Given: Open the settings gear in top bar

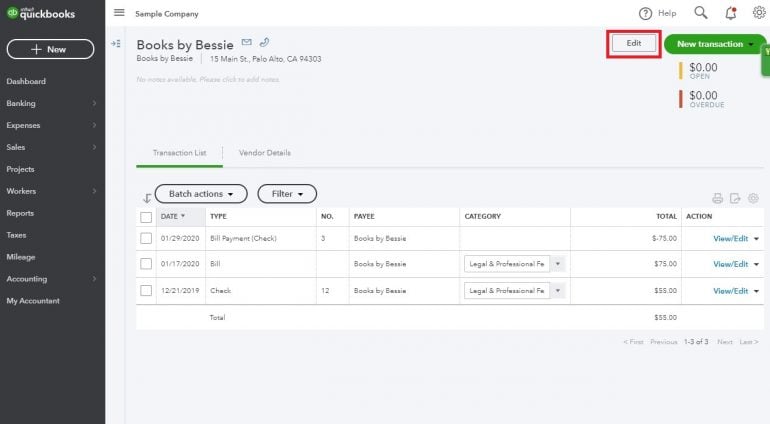Looking at the screenshot, I should click(x=758, y=13).
